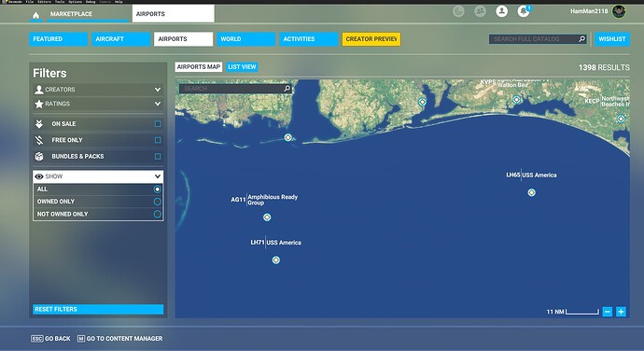
Task: Open the Tools menu in dev bar
Action: pos(60,2)
